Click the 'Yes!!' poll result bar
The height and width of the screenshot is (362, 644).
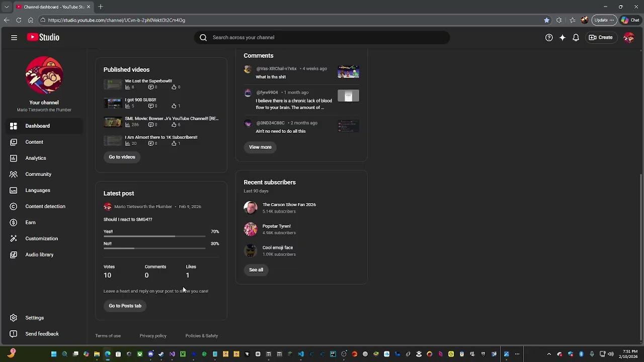[x=154, y=236]
